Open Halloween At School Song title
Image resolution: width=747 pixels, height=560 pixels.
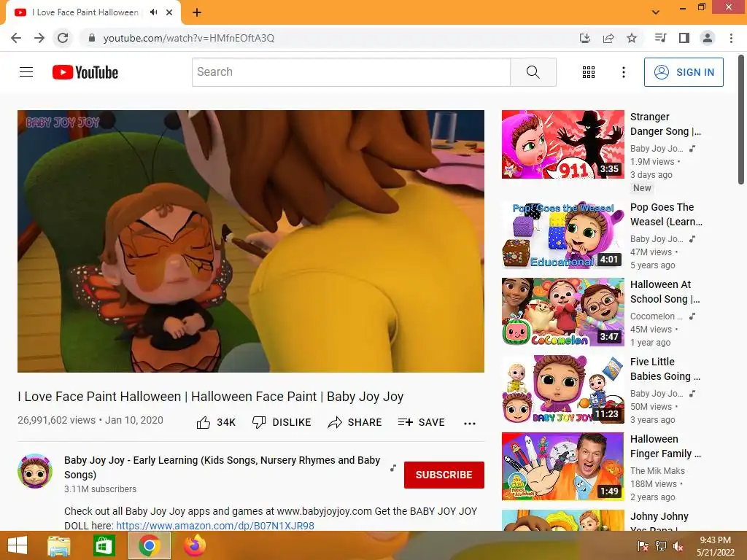coord(665,292)
